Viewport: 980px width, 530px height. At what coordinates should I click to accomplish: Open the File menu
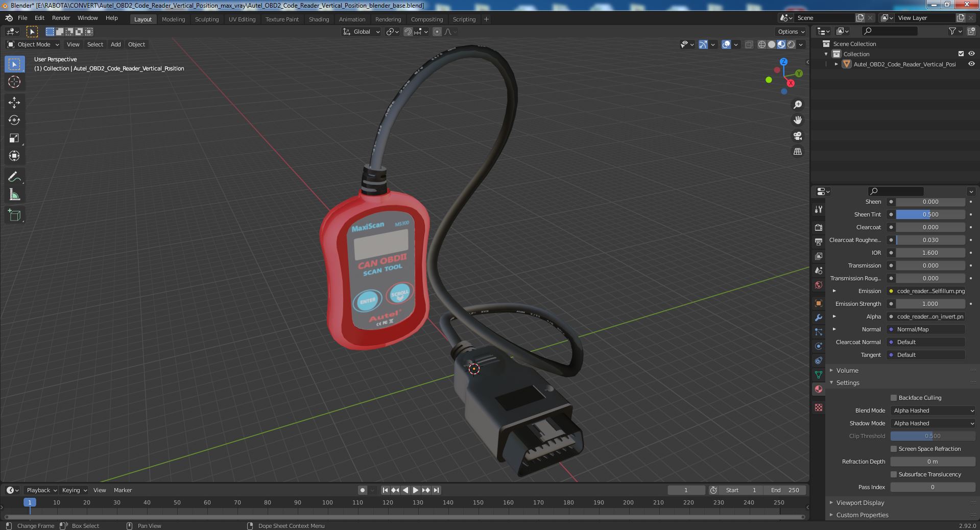22,18
